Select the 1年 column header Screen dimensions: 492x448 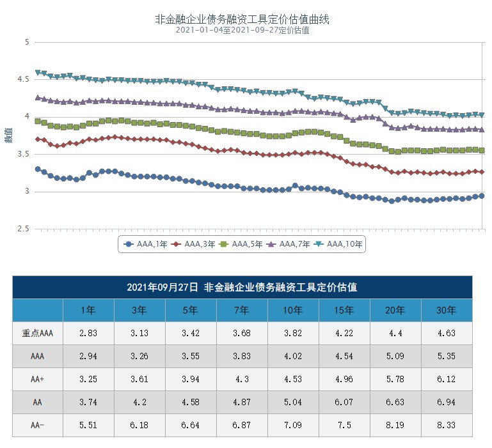(88, 311)
